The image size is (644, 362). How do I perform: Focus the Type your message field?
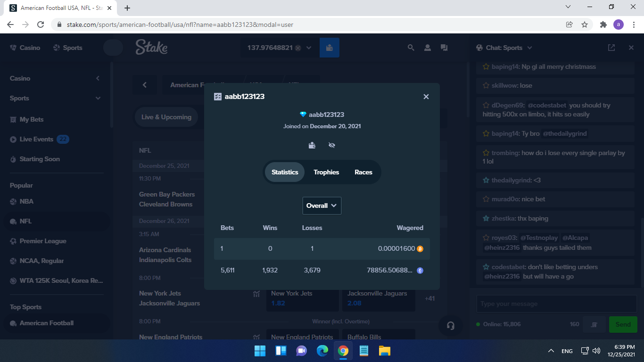pyautogui.click(x=556, y=304)
